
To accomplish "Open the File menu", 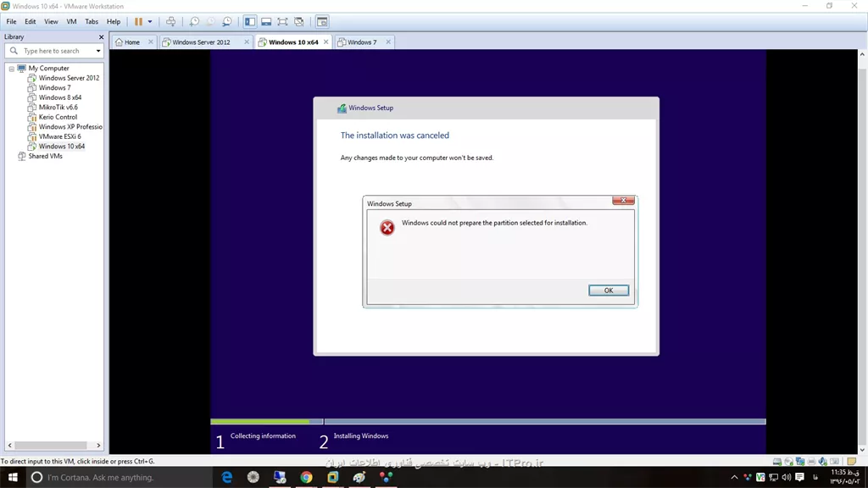I will (x=11, y=21).
